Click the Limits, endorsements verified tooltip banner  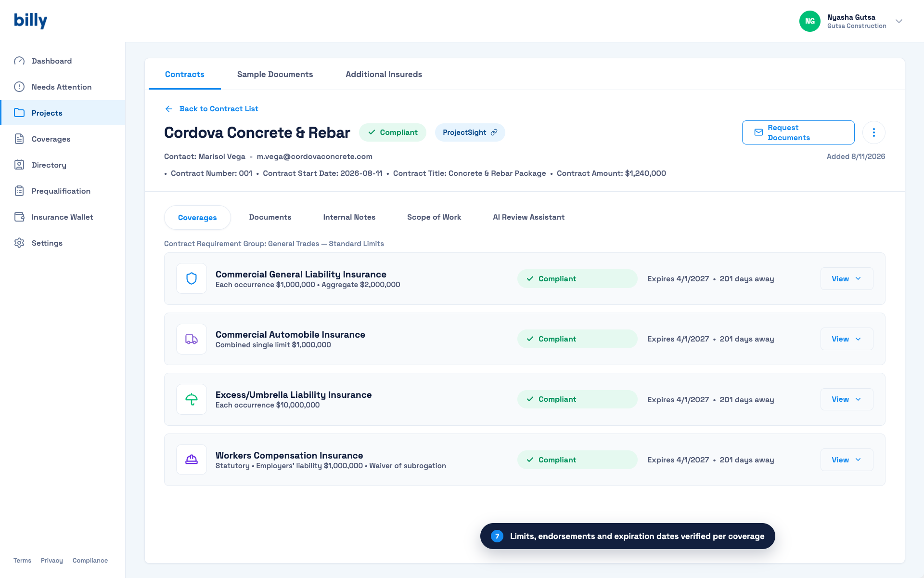628,536
